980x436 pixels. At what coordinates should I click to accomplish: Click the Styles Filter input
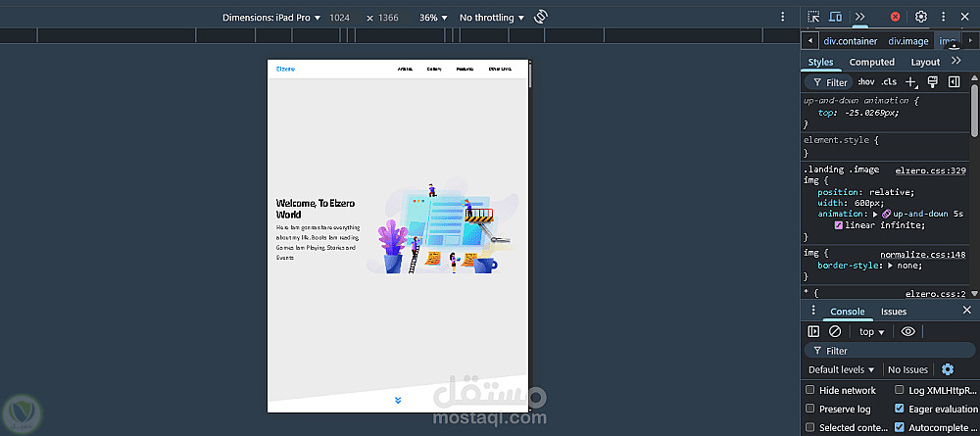coord(829,82)
